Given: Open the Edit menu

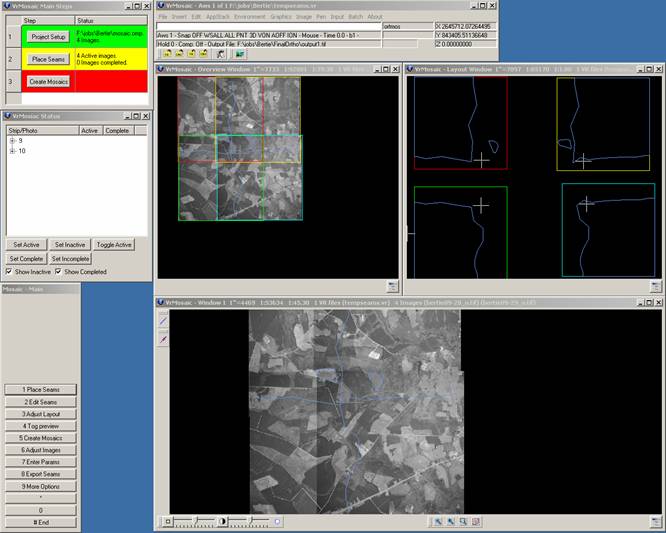Looking at the screenshot, I should click(x=196, y=17).
